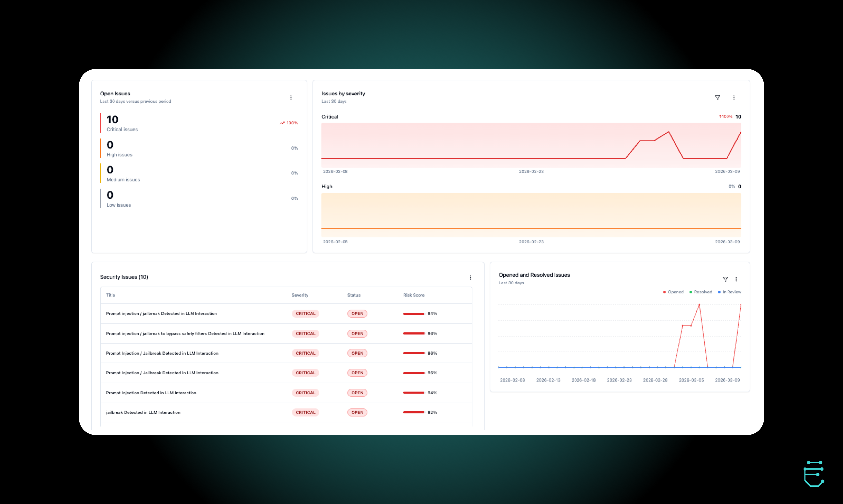Viewport: 843px width, 504px height.
Task: Open the Open Issues card options menu
Action: pos(291,98)
